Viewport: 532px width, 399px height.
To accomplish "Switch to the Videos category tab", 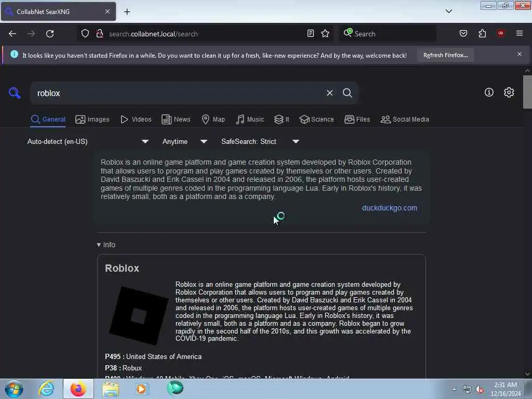I will [x=136, y=119].
